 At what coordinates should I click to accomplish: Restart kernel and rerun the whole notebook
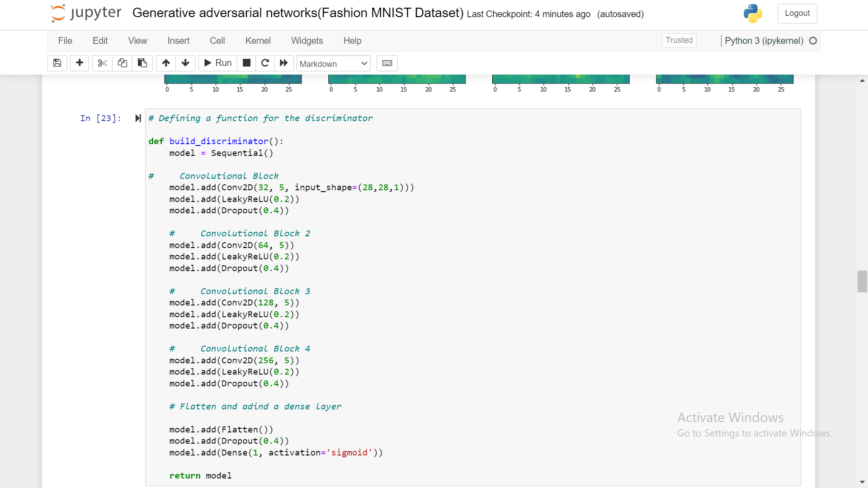[284, 63]
